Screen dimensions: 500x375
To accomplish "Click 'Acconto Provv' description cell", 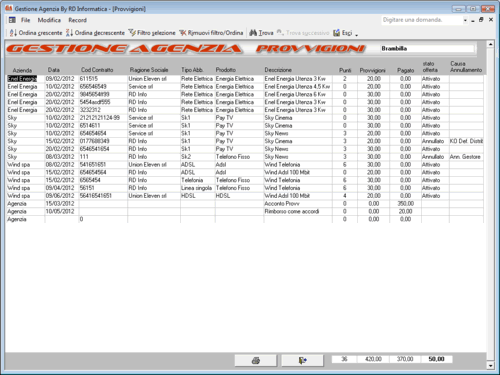I will tap(298, 204).
